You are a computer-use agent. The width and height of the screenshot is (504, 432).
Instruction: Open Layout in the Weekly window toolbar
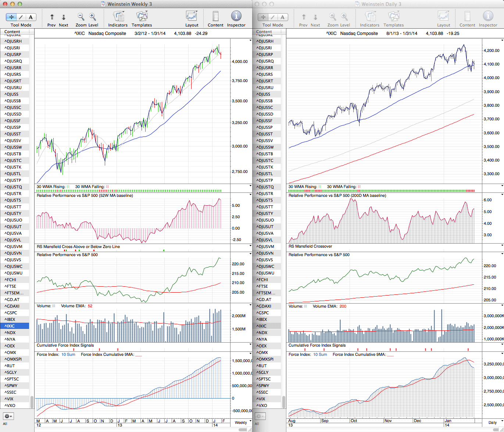click(x=192, y=17)
